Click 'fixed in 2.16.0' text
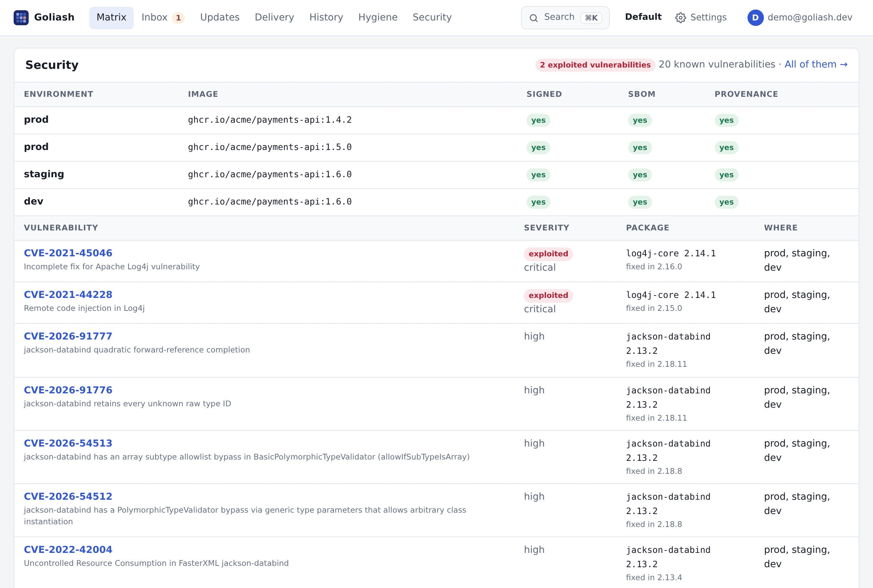The image size is (873, 588). (x=653, y=267)
